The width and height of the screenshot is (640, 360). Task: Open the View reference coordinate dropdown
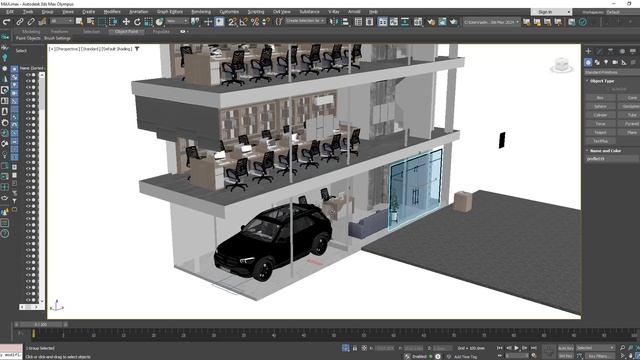[x=178, y=21]
